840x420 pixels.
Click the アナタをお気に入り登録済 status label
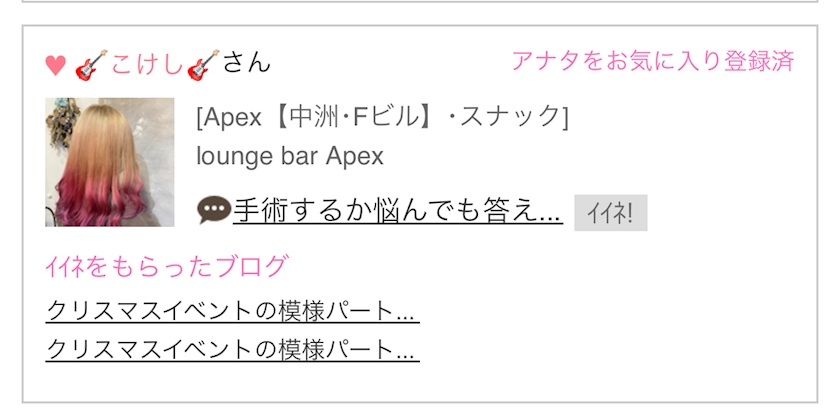pyautogui.click(x=652, y=61)
